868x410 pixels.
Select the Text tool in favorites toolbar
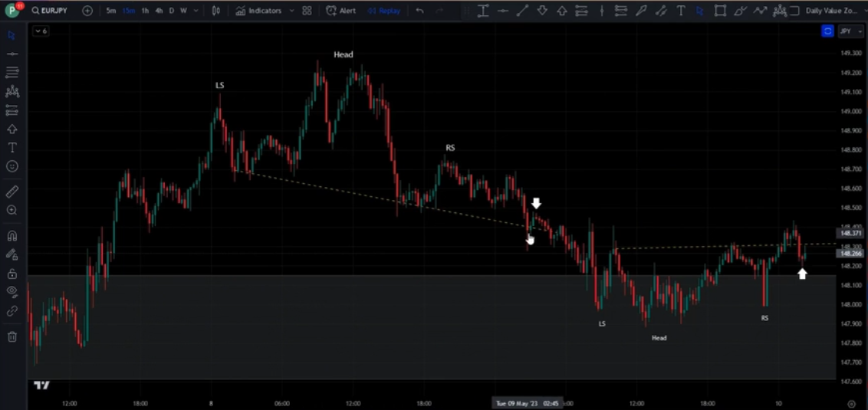tap(681, 11)
